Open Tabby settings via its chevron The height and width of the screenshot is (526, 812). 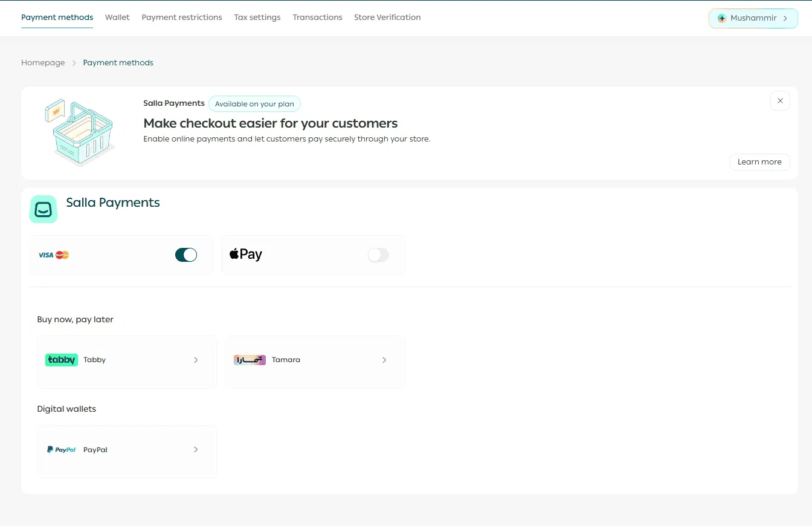pyautogui.click(x=196, y=360)
